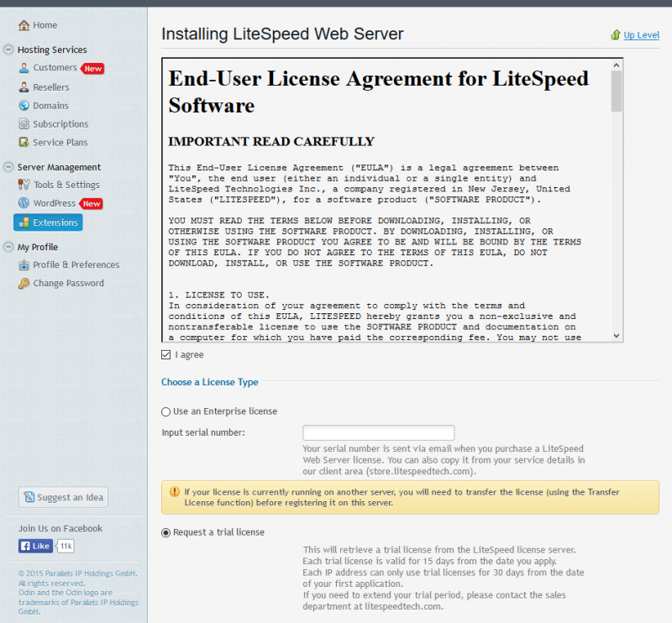Click the EULA scroll down arrow
The image size is (672, 623).
tap(617, 336)
